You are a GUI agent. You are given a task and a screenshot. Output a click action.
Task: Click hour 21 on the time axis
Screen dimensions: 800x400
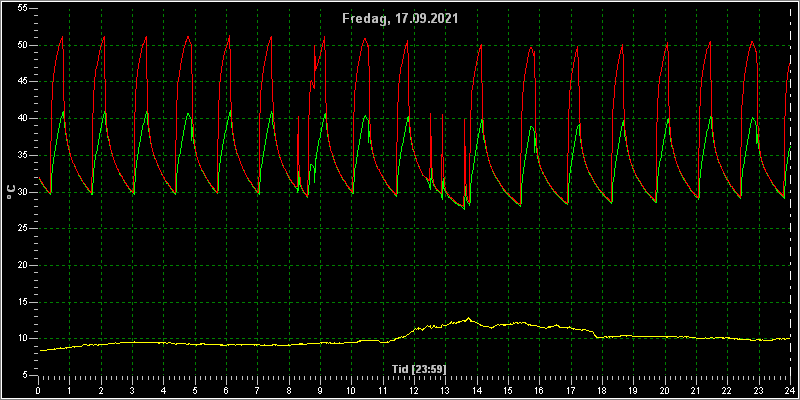tap(696, 390)
